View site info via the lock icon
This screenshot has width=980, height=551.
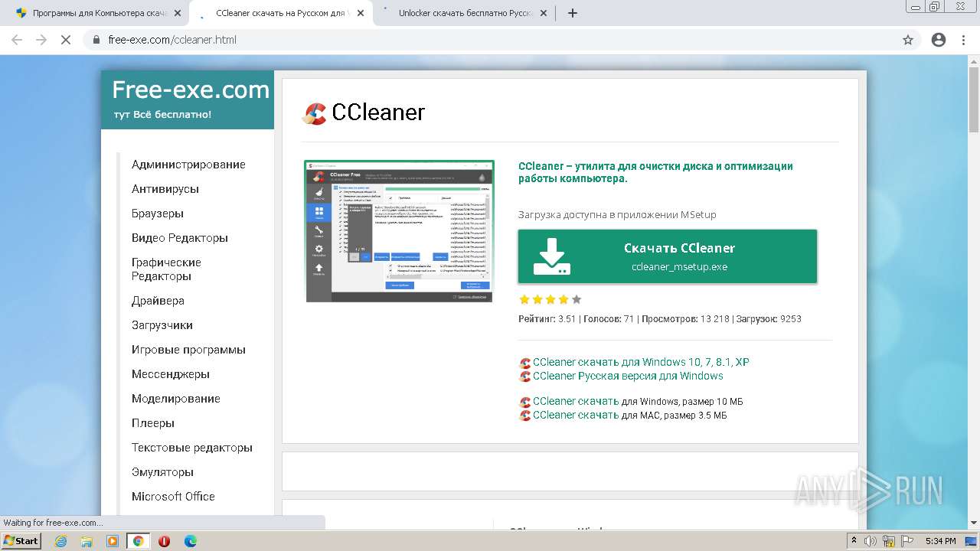click(96, 40)
